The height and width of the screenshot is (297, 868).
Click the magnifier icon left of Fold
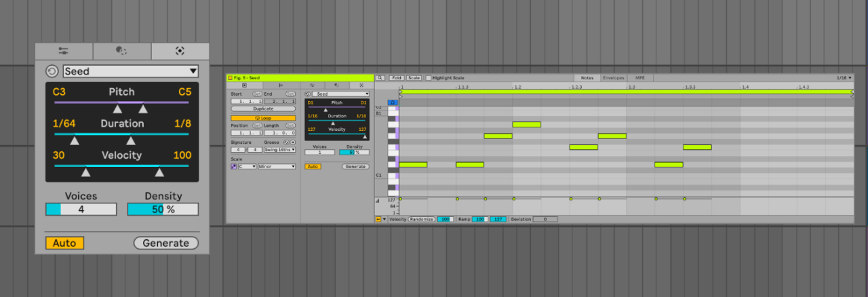coord(381,78)
